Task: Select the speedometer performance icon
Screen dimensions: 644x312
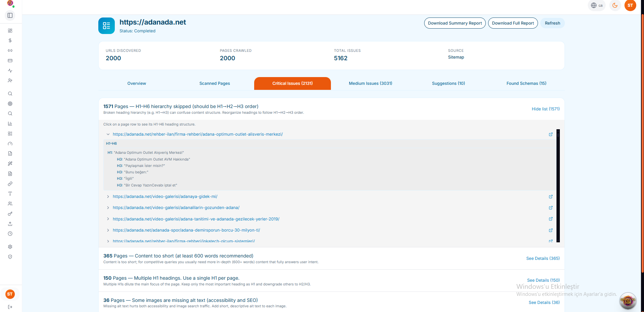Action: pyautogui.click(x=10, y=144)
